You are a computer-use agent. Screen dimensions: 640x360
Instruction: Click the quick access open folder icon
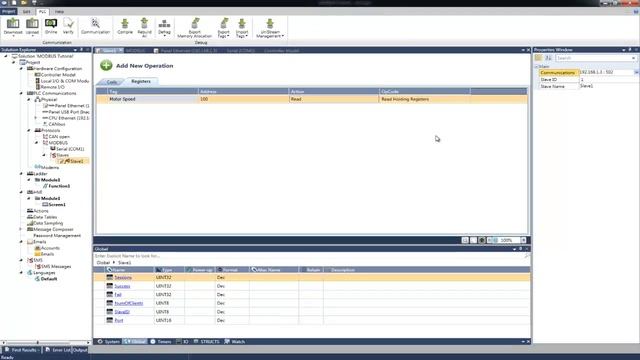tap(24, 2)
